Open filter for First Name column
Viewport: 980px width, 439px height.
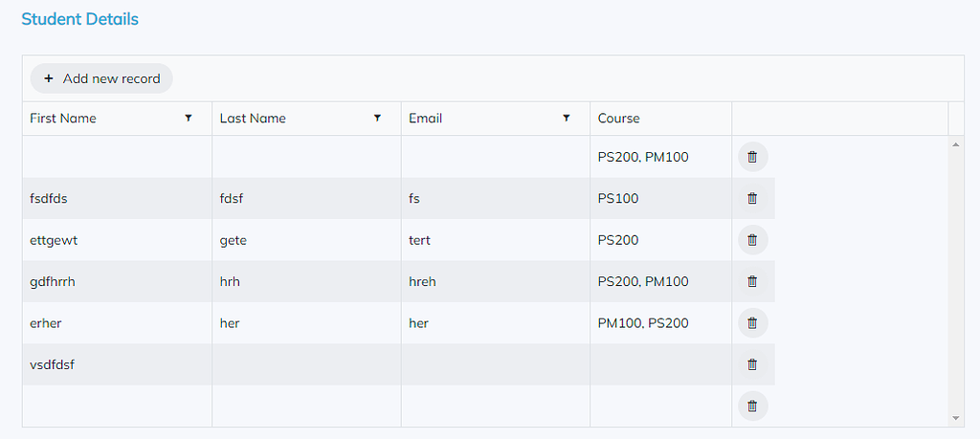(189, 118)
